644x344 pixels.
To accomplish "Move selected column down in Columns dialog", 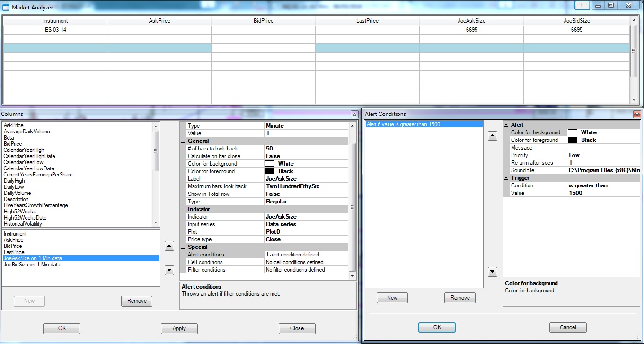I will click(169, 270).
